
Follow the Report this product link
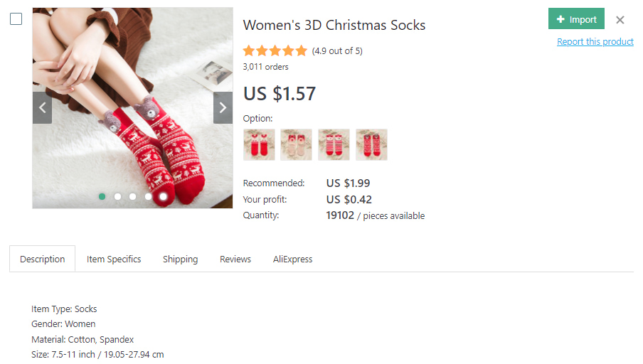(595, 42)
